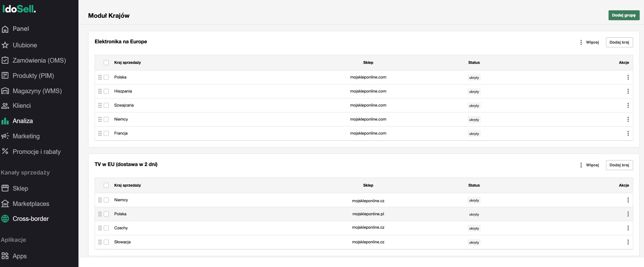Click Dodaj kraj in TV w EU group

click(x=619, y=165)
